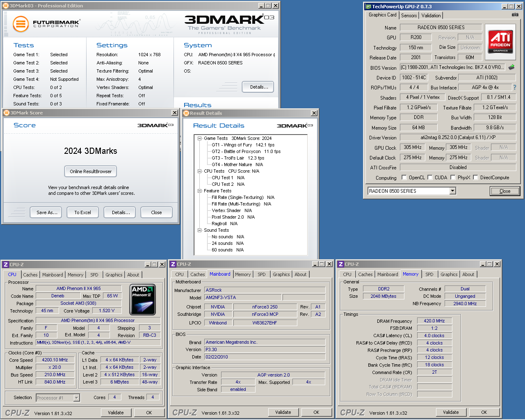
Task: Click Details button in 3DMark Score window
Action: 121,212
